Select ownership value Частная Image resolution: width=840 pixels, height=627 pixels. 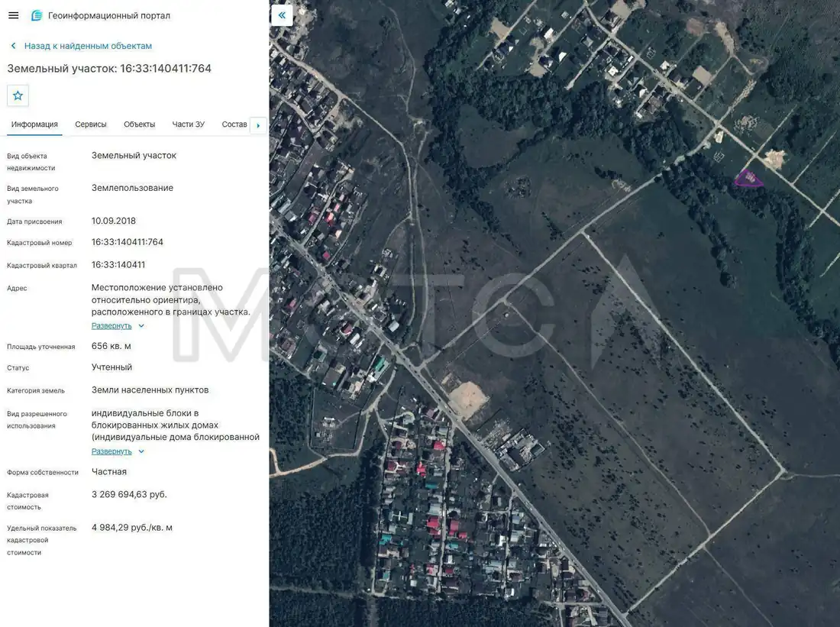[x=109, y=472]
